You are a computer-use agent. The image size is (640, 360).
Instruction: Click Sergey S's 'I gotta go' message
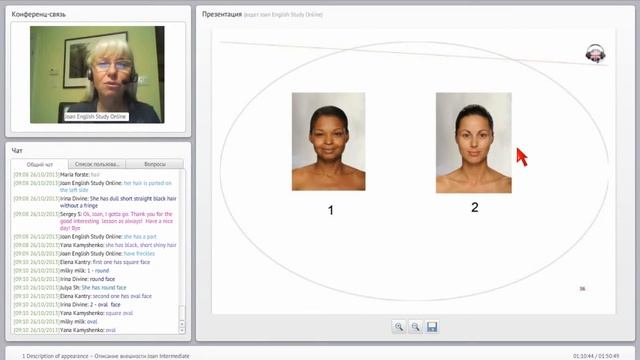tap(116, 221)
